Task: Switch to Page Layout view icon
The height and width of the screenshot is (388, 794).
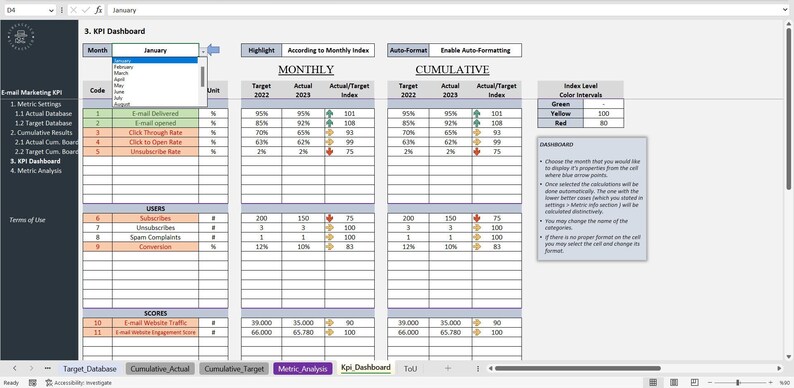Action: [674, 382]
